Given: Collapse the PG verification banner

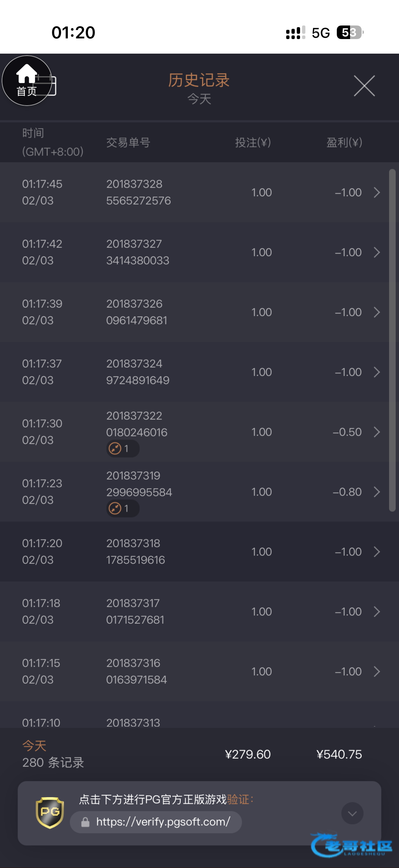Looking at the screenshot, I should click(x=352, y=813).
